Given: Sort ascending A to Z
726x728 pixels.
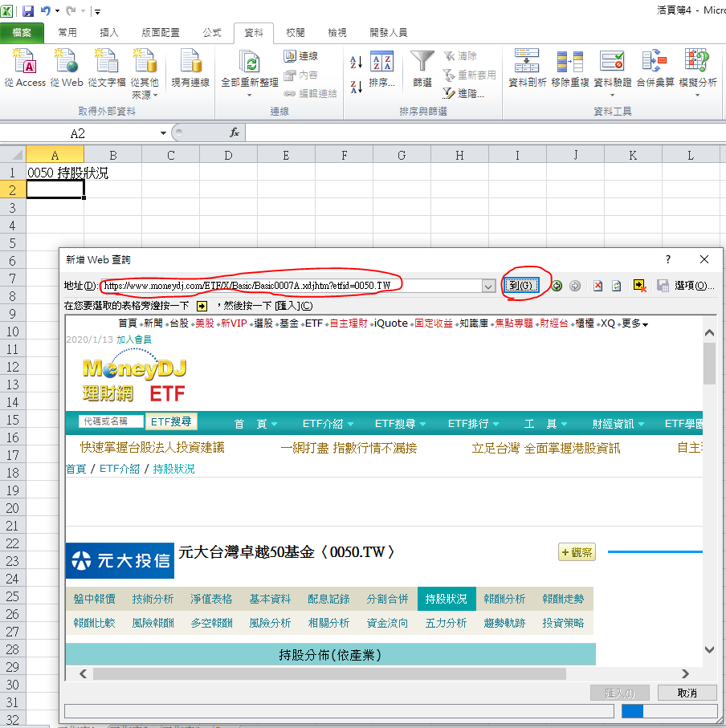Looking at the screenshot, I should tap(356, 62).
